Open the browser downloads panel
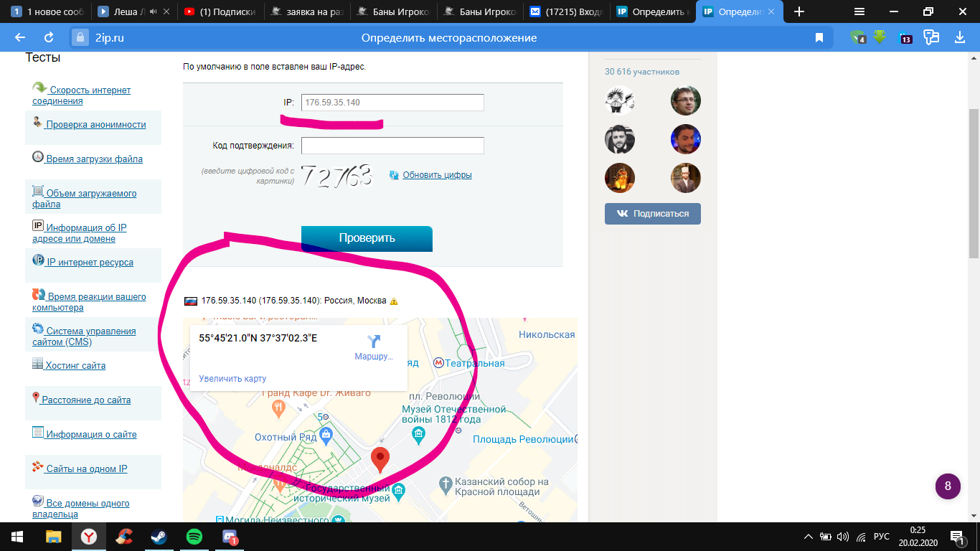The image size is (980, 551). point(960,38)
